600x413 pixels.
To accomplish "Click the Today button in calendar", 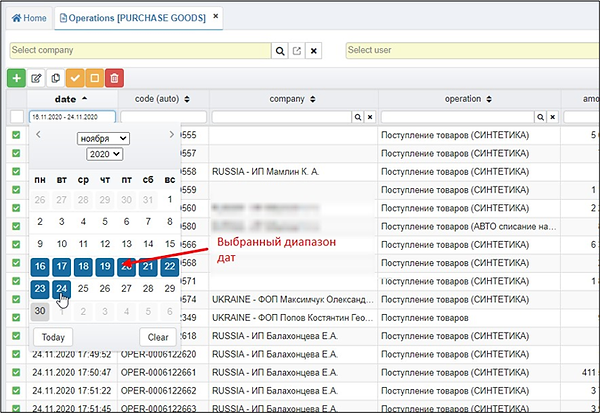I will [53, 337].
